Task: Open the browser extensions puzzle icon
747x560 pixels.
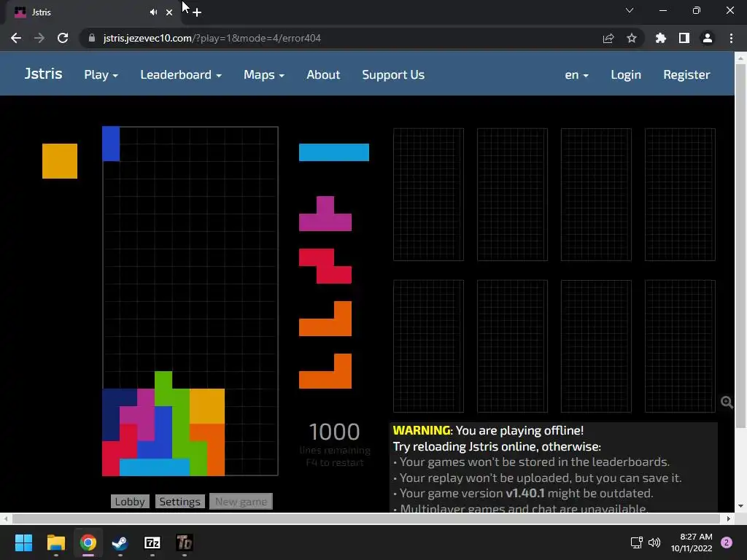Action: pos(661,38)
